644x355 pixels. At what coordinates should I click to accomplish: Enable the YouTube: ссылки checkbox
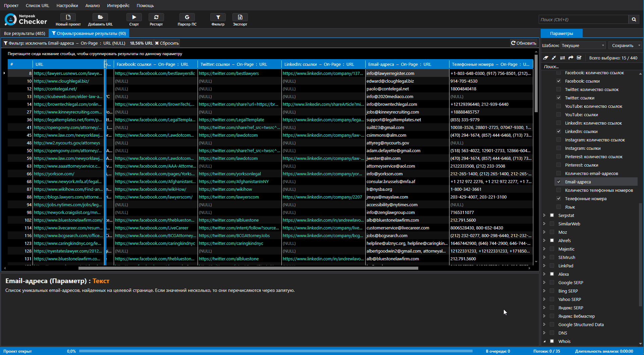(x=558, y=115)
